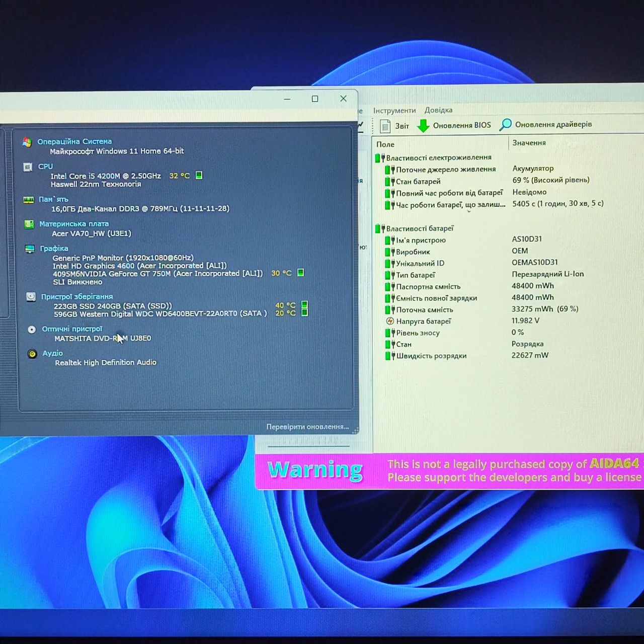Image resolution: width=644 pixels, height=644 pixels.
Task: Click the CPU chip icon in Speccy
Action: point(28,167)
